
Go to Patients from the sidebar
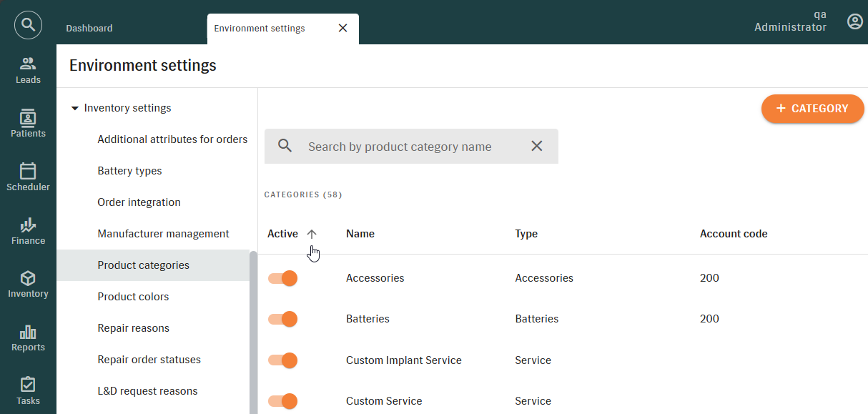(x=28, y=124)
